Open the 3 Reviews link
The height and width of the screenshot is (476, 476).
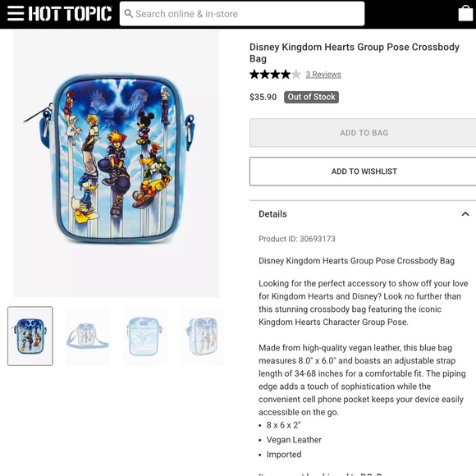point(323,75)
